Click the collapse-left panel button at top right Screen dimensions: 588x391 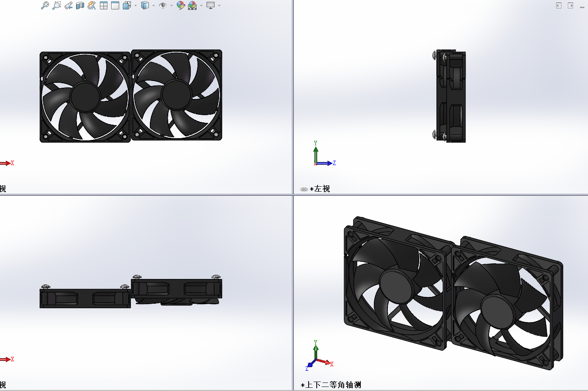(x=558, y=5)
